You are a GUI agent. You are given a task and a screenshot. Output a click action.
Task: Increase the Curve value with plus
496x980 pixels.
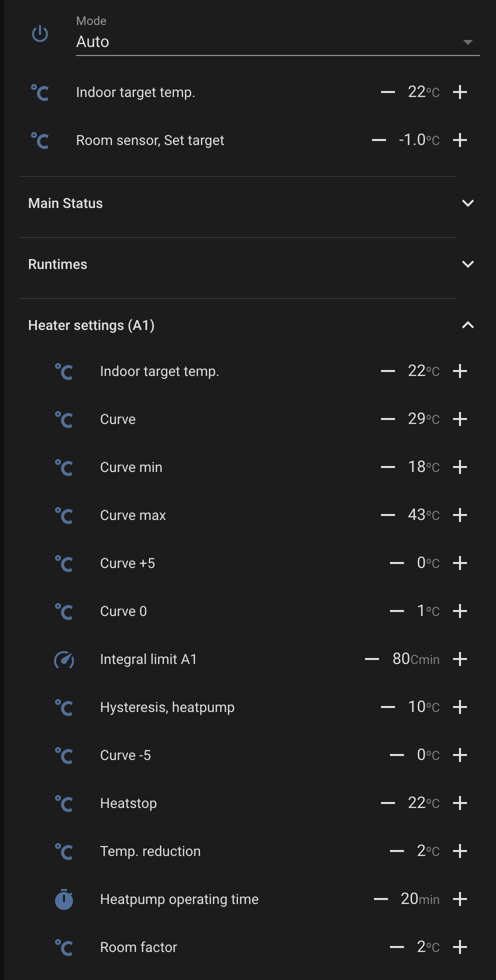pyautogui.click(x=460, y=419)
